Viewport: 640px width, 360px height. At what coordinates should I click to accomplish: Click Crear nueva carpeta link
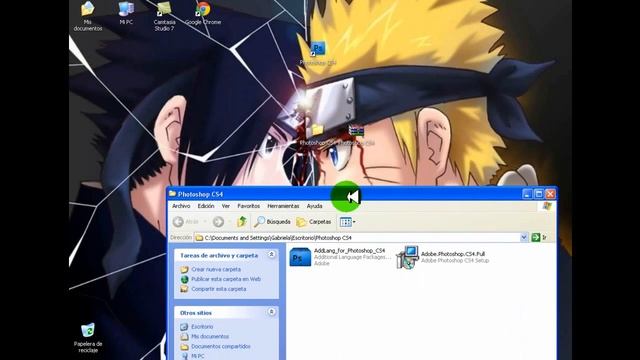point(216,269)
